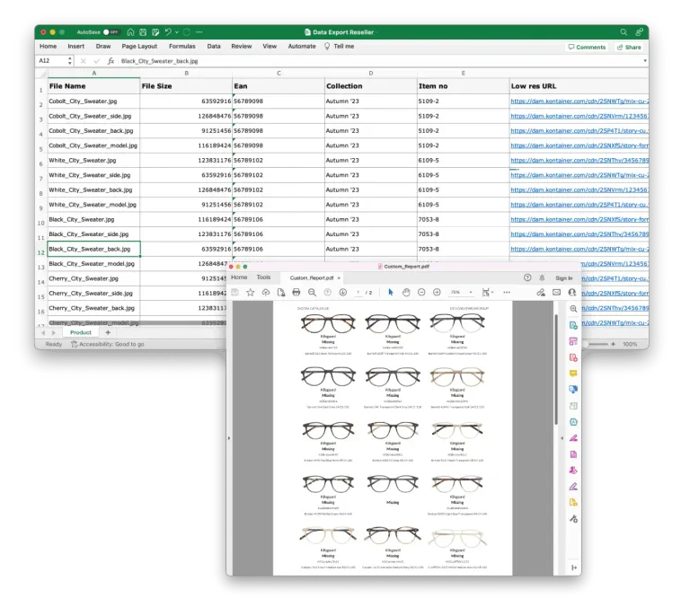Click the Excel zoom slider
This screenshot has width=690, height=616.
click(x=597, y=344)
